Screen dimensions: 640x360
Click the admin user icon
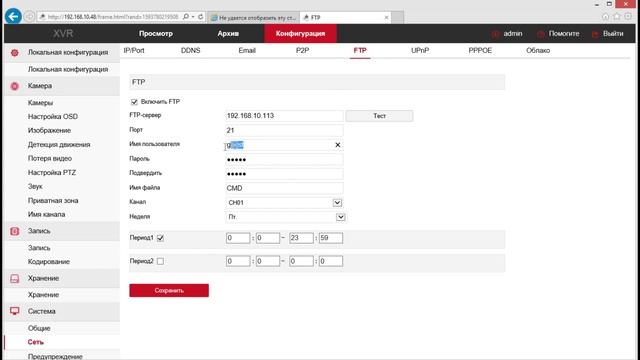[x=495, y=34]
